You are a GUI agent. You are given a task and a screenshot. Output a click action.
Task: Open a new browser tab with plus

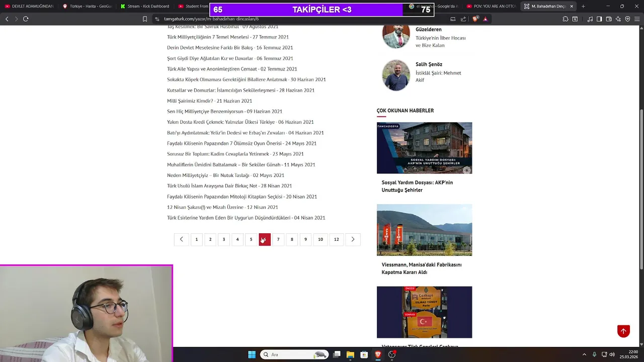coord(583,6)
